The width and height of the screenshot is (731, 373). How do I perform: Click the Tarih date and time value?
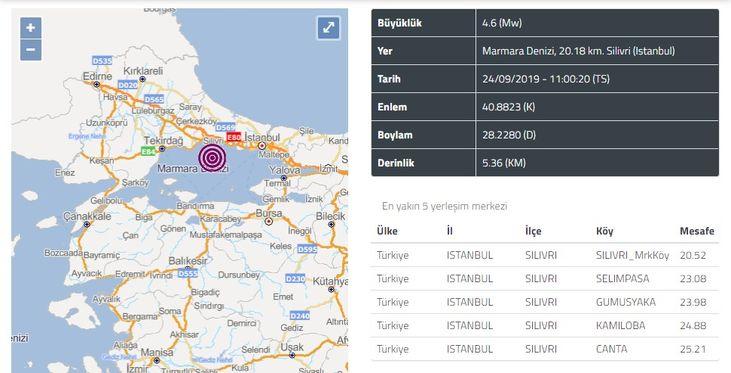[546, 79]
